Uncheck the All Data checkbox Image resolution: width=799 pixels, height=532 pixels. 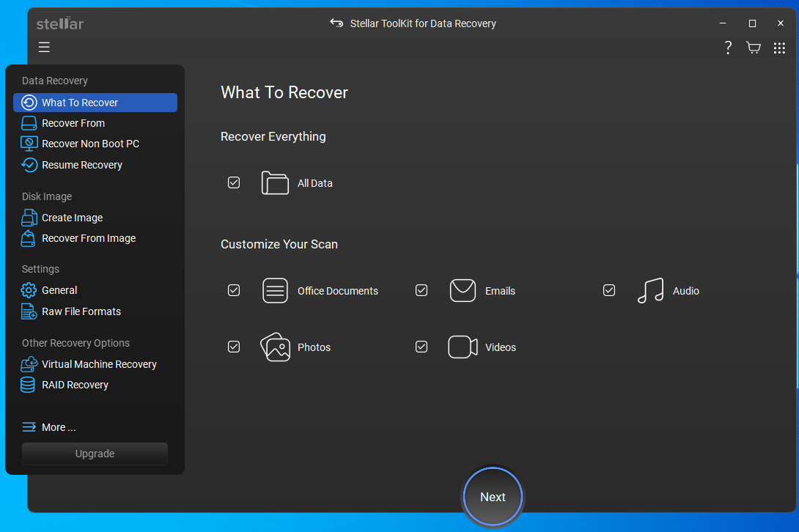(234, 182)
